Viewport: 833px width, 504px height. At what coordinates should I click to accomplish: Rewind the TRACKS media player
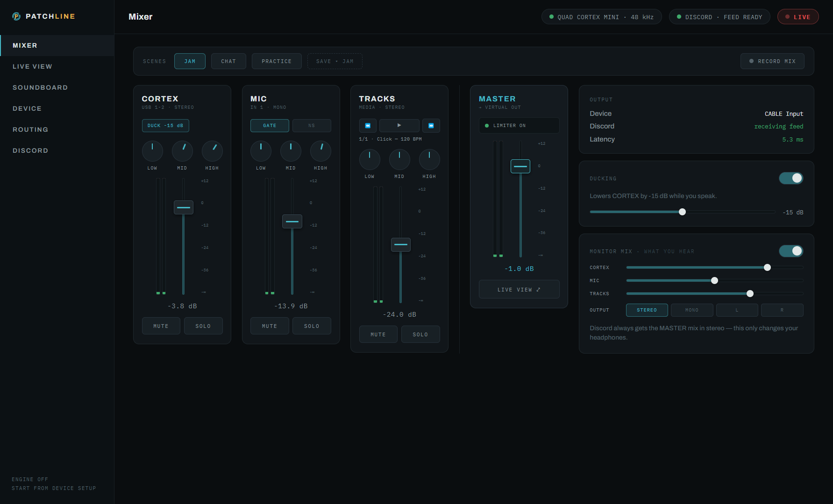tap(368, 126)
